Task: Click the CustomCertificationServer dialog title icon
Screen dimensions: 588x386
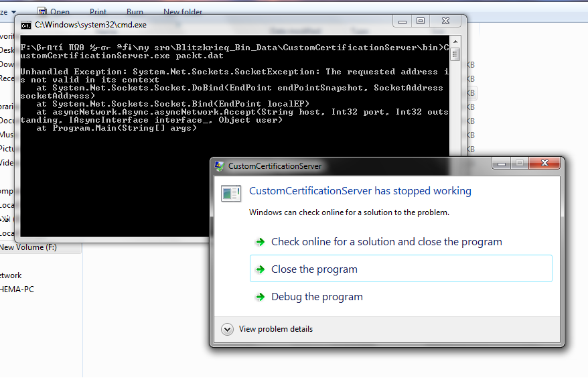Action: [219, 166]
